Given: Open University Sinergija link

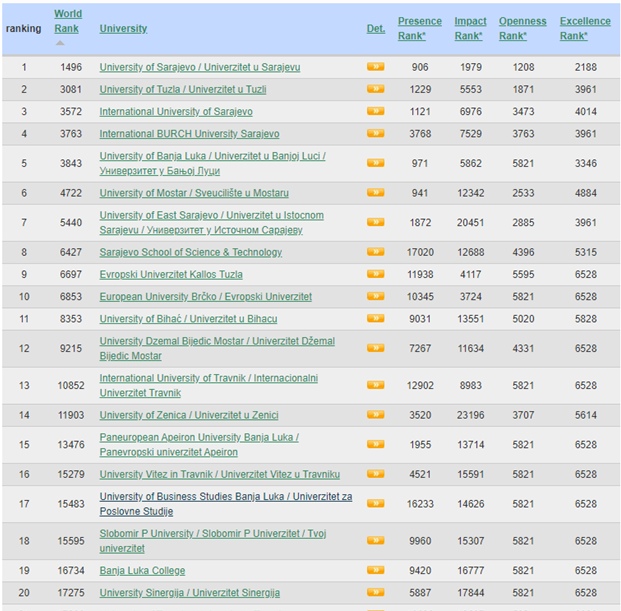Looking at the screenshot, I should point(189,593).
